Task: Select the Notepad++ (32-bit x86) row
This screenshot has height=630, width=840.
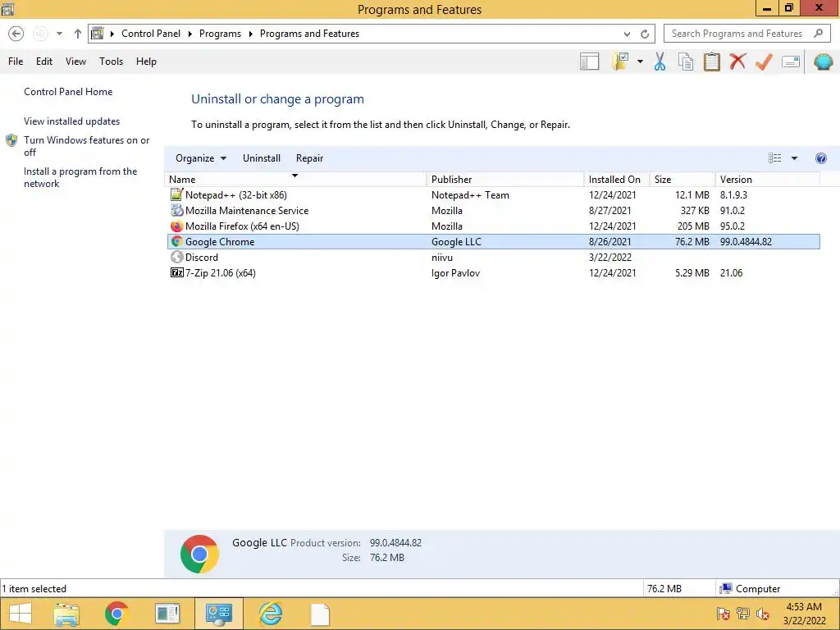Action: (x=493, y=195)
